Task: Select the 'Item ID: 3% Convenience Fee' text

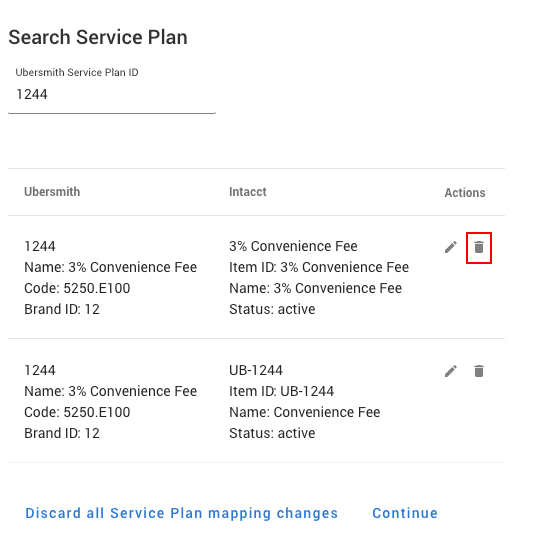Action: (319, 267)
